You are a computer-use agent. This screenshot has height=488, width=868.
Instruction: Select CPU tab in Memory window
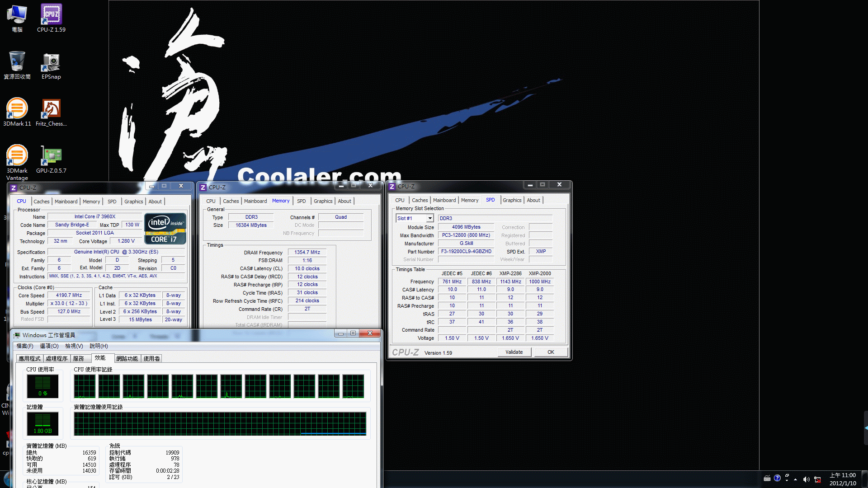pyautogui.click(x=211, y=201)
